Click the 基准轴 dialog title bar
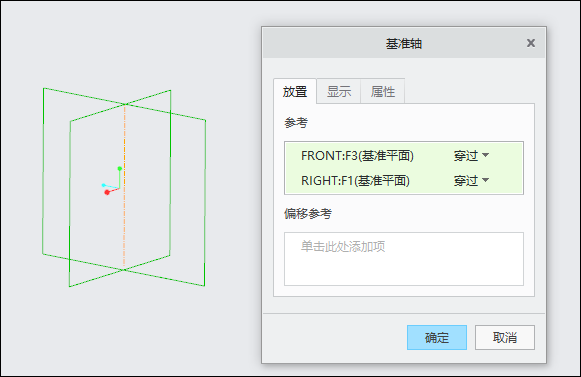Screen dimensions: 581x377 [404, 43]
